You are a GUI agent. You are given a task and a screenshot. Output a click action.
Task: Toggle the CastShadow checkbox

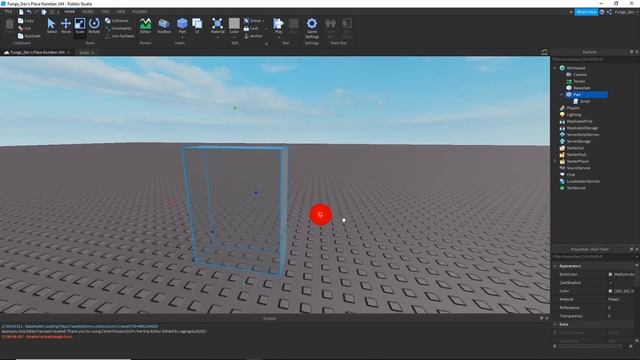coord(611,282)
